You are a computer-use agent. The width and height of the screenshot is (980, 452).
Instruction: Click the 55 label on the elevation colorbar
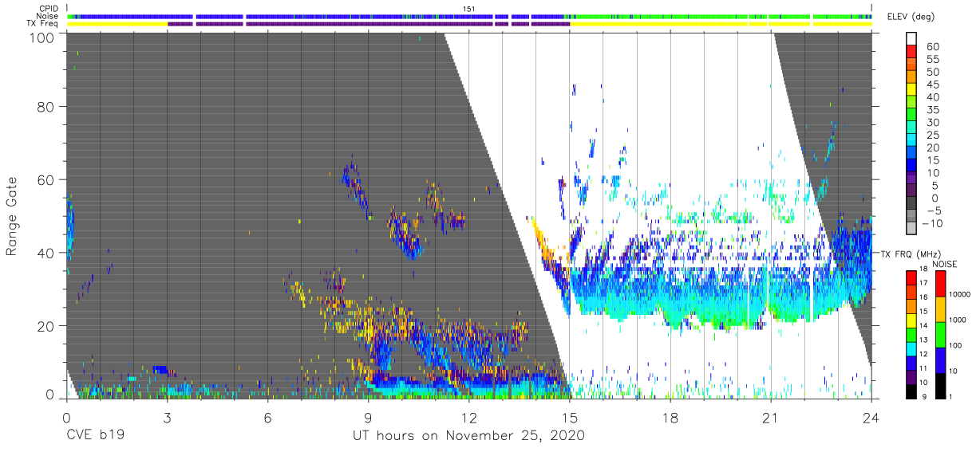pyautogui.click(x=935, y=59)
